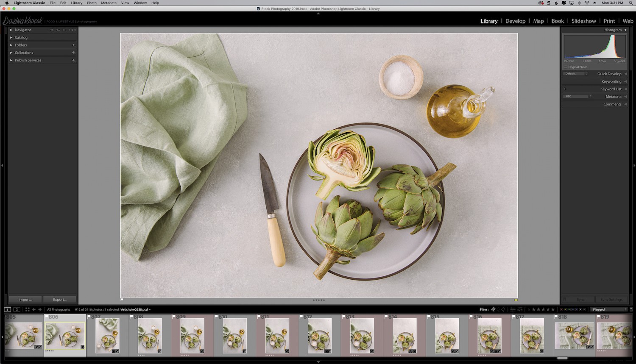The height and width of the screenshot is (364, 636).
Task: Select the Grid view icon
Action: coord(27,309)
